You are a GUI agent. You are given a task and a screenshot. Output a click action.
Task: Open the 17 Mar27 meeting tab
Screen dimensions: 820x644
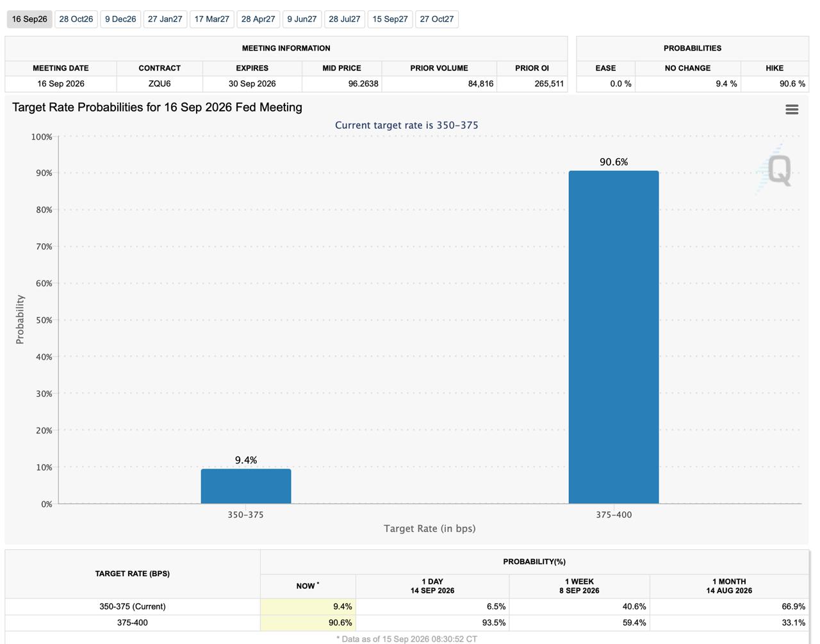[211, 19]
